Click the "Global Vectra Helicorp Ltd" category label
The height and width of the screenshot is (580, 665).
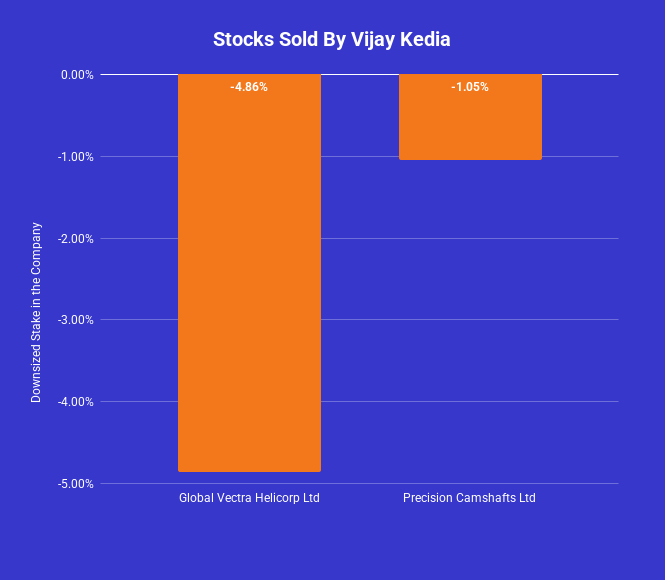(249, 498)
